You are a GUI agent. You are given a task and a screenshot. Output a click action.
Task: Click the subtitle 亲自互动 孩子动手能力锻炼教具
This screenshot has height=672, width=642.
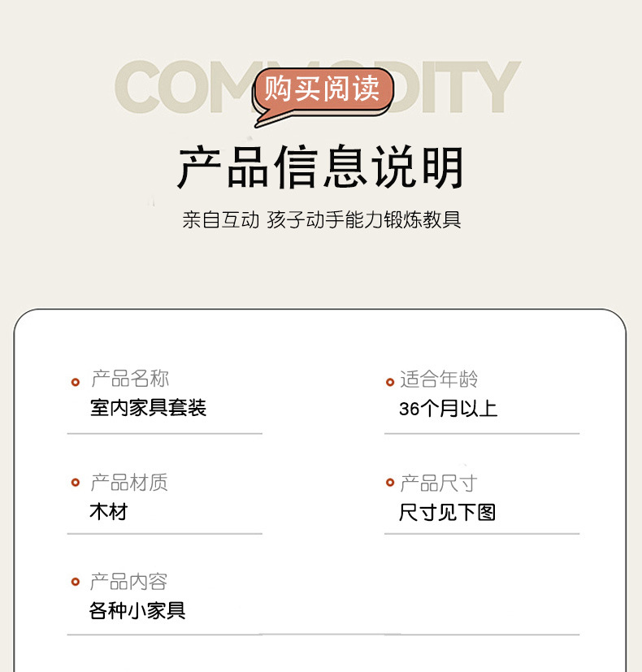click(322, 220)
